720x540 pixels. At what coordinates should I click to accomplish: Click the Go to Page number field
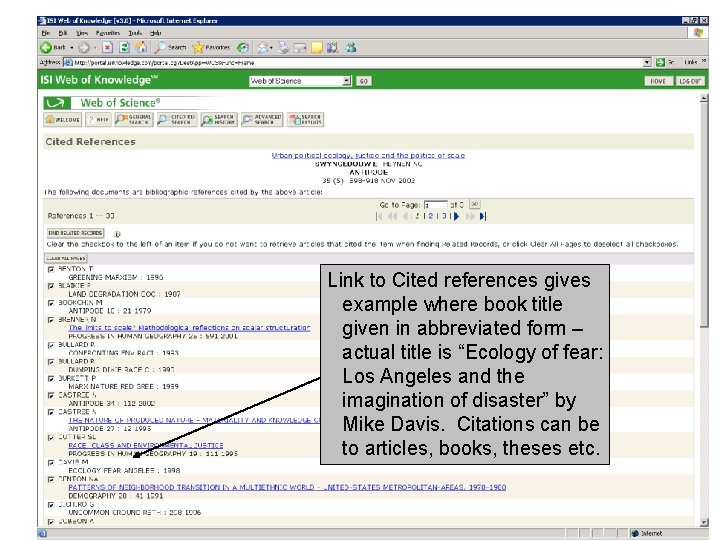(435, 205)
